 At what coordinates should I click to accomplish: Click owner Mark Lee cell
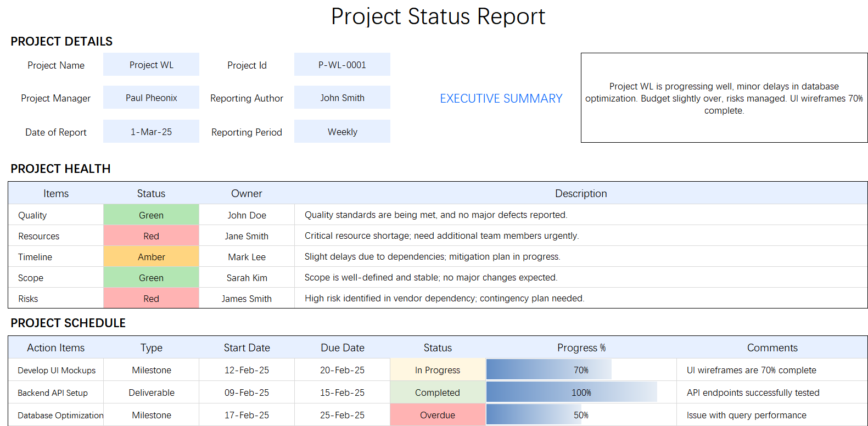tap(247, 256)
